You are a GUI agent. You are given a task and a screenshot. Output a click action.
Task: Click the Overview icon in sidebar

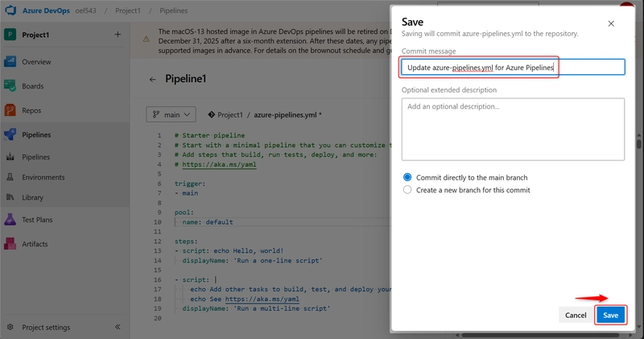tap(10, 62)
